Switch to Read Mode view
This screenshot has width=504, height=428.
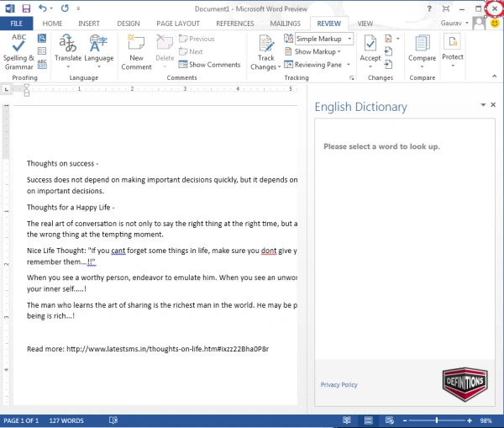point(346,420)
